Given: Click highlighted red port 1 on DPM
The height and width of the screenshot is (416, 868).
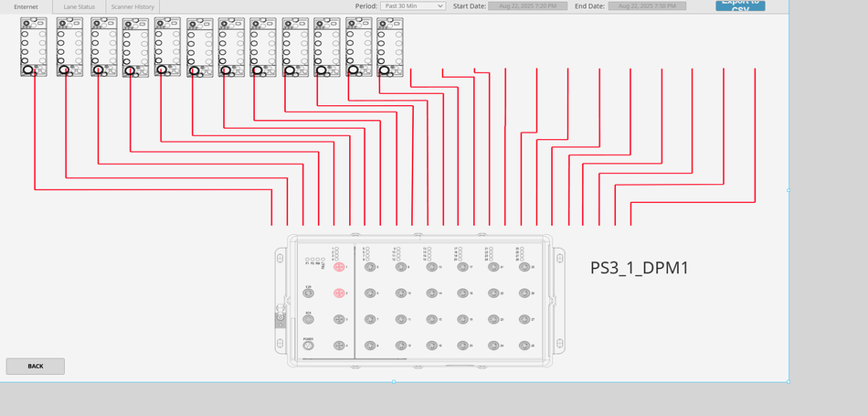Looking at the screenshot, I should point(338,267).
